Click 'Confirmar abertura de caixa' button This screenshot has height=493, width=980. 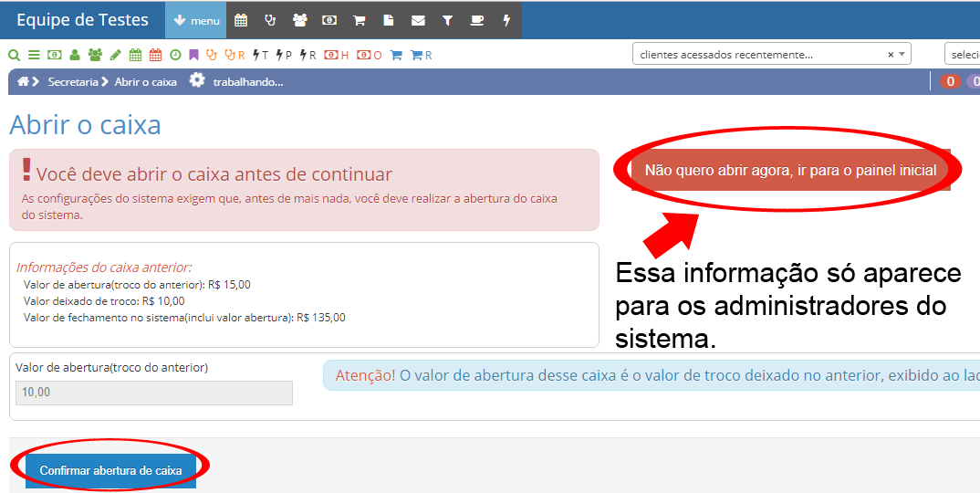(110, 470)
